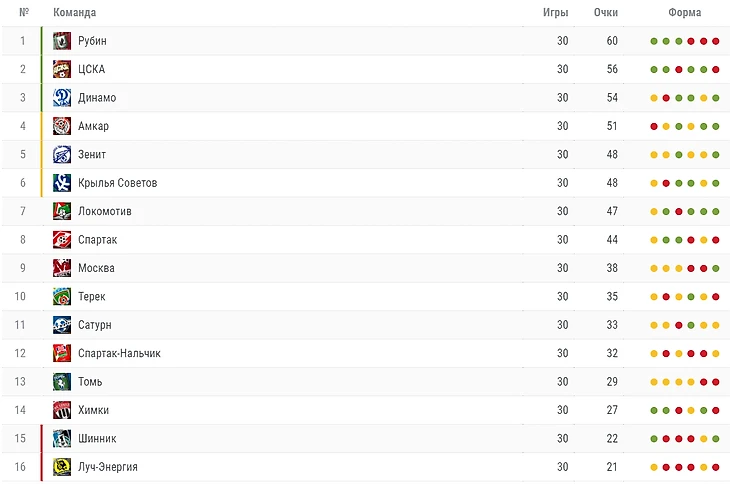Image resolution: width=730 pixels, height=485 pixels.
Task: Sort by the Очки column header
Action: point(606,13)
